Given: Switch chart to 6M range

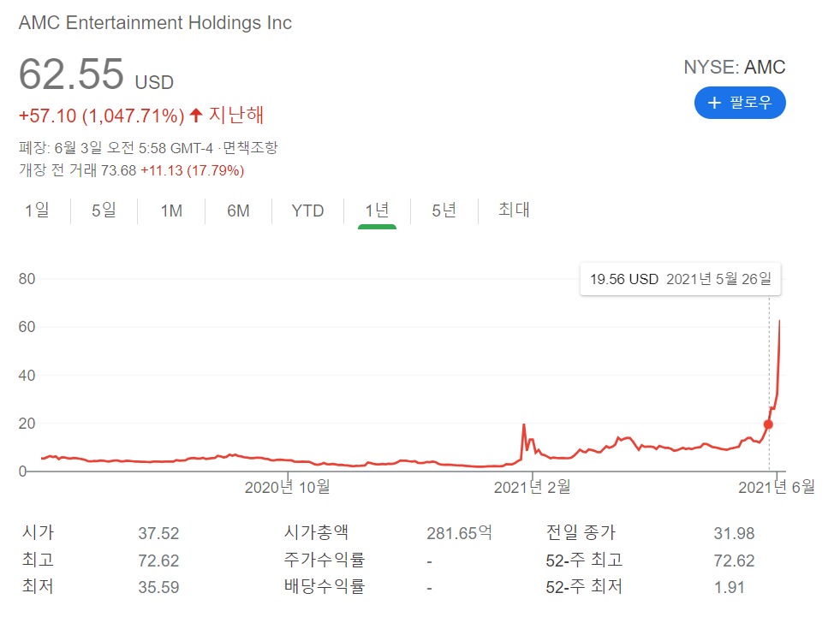Looking at the screenshot, I should point(238,211).
